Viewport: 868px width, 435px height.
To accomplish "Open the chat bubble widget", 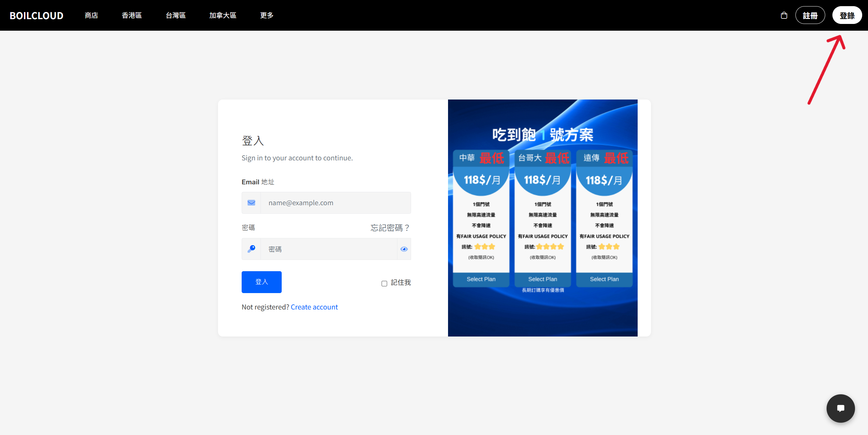I will [841, 408].
